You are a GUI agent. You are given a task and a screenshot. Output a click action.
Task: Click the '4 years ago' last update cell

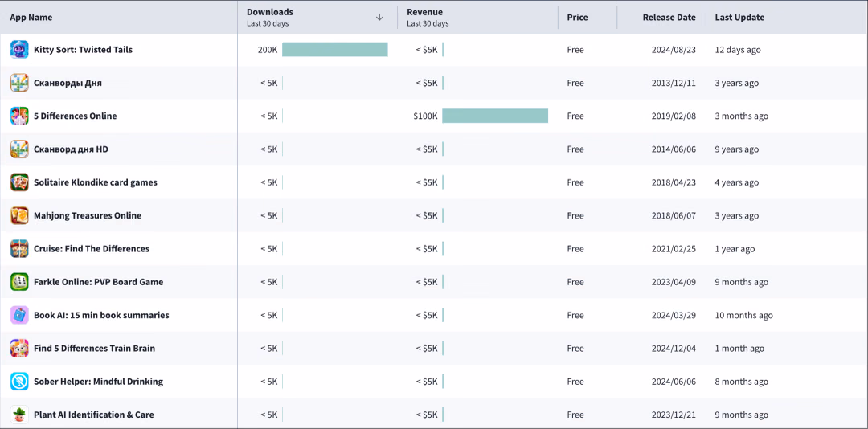737,182
